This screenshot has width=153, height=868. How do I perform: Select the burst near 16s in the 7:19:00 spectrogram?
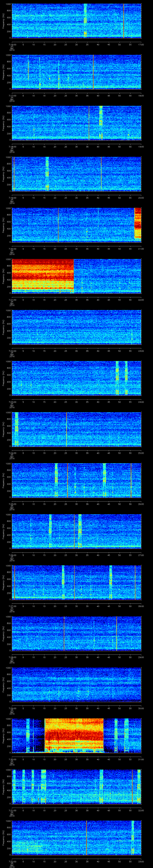(x=47, y=174)
